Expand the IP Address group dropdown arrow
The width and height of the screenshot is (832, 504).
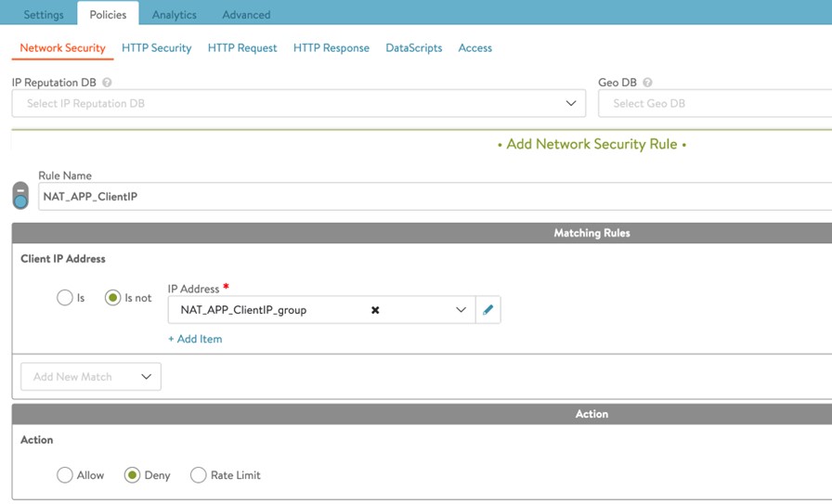(461, 310)
